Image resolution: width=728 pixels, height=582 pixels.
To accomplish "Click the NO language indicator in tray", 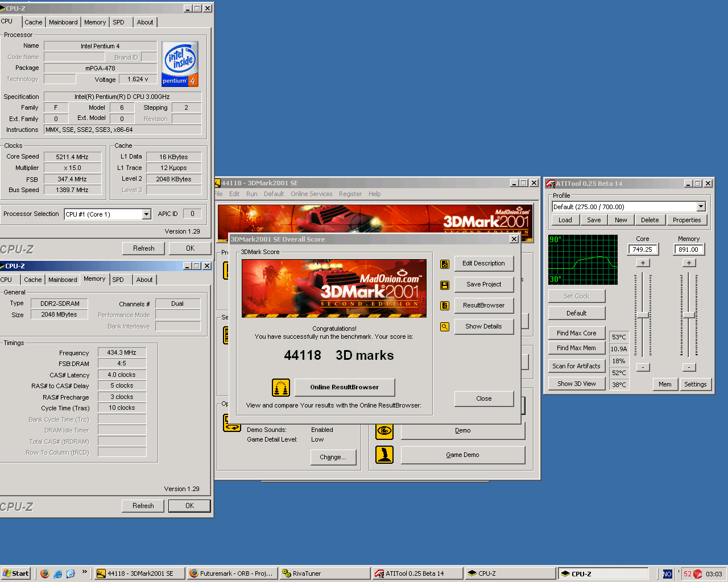I will (x=667, y=574).
